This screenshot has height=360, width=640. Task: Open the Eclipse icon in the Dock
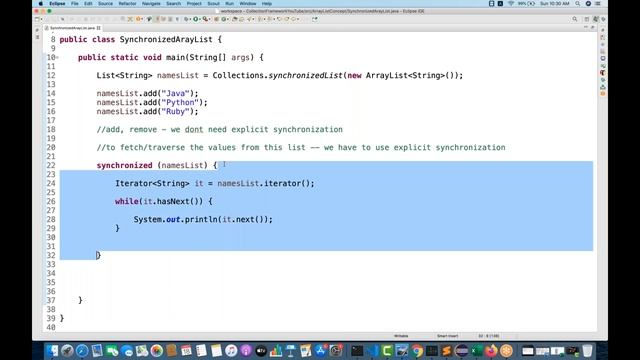click(461, 351)
